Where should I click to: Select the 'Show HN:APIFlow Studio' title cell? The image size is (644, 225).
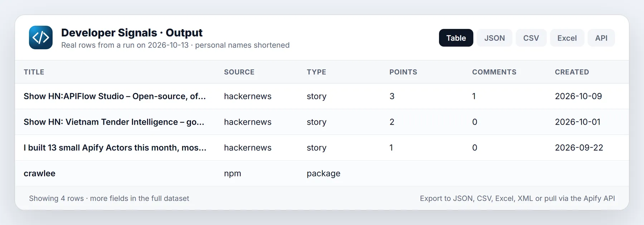click(114, 96)
